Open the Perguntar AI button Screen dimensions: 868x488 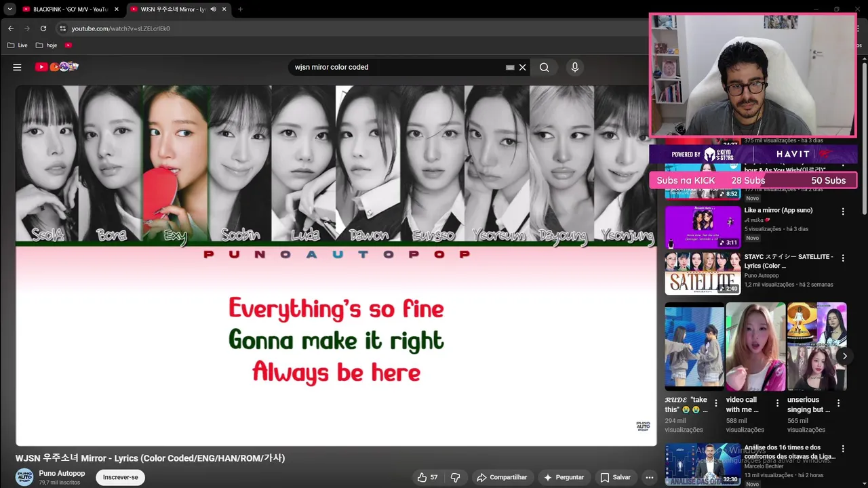[x=564, y=477]
